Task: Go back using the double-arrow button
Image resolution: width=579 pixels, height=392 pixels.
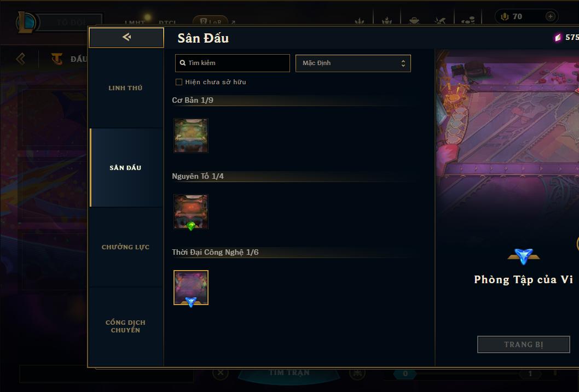Action: [126, 37]
